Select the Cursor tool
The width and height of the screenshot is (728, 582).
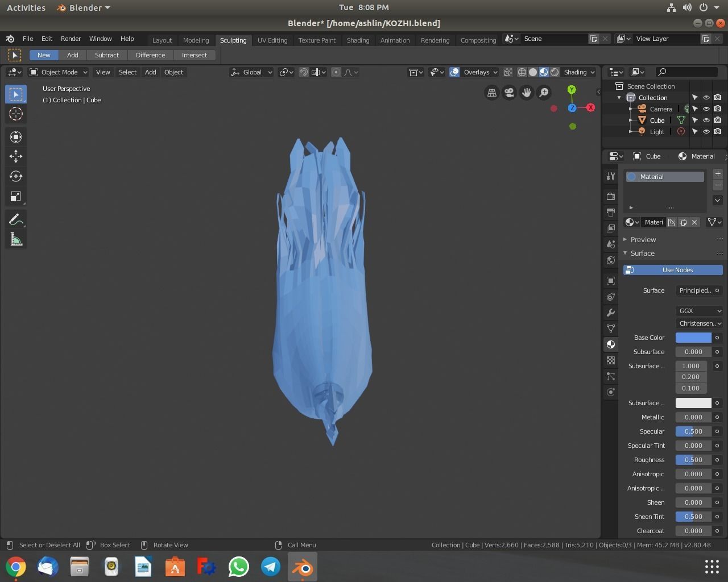(16, 114)
